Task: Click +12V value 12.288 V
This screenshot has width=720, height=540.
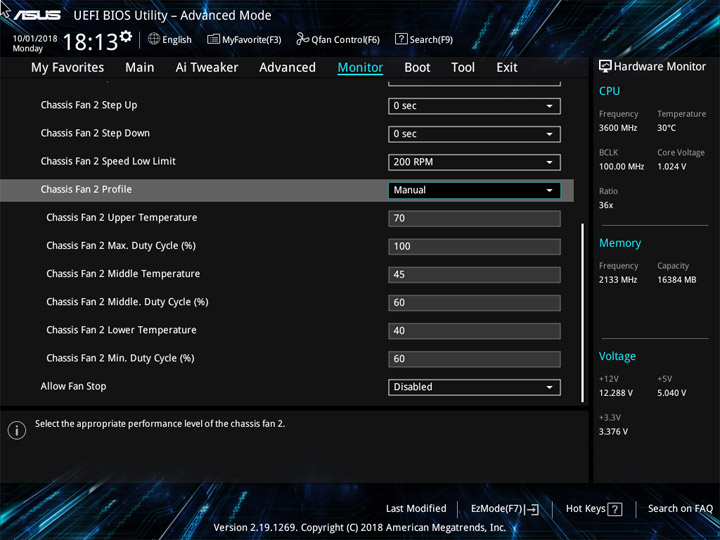Action: (616, 393)
